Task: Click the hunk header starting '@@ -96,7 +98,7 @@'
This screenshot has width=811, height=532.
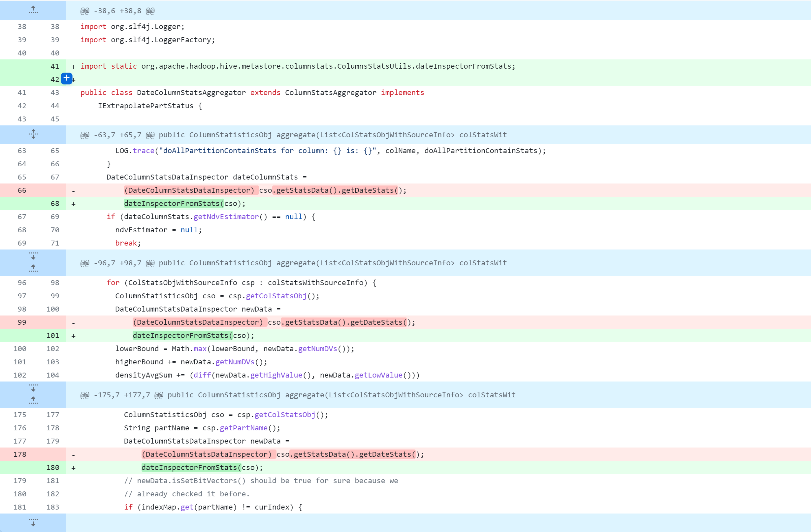Action: click(x=293, y=263)
